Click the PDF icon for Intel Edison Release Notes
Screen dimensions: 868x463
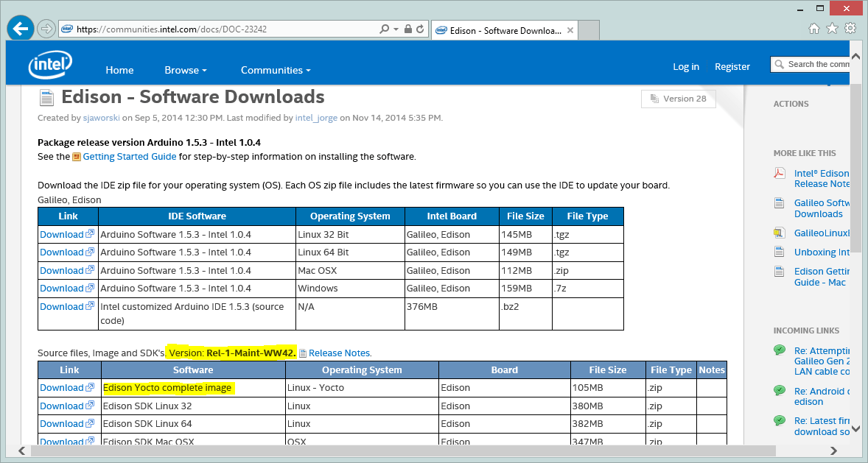[780, 174]
